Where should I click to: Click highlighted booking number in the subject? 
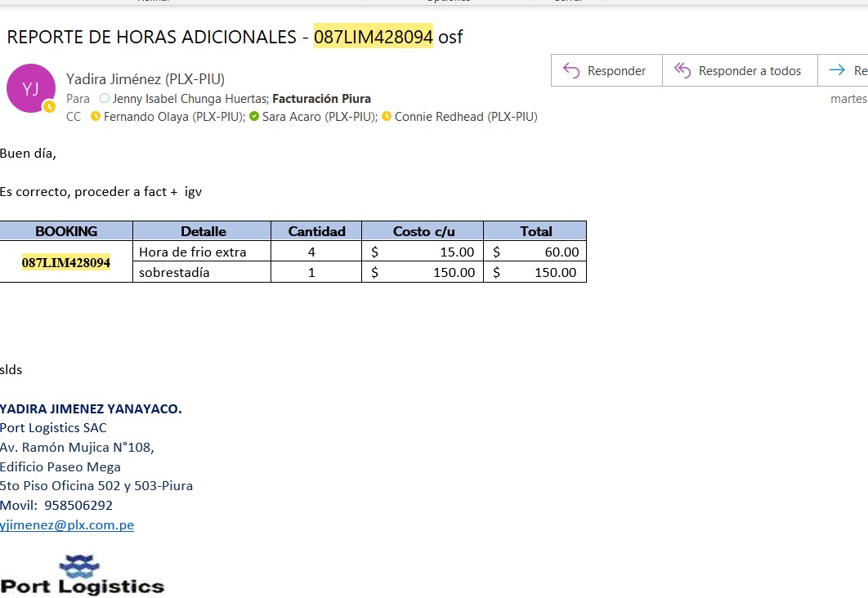point(373,37)
